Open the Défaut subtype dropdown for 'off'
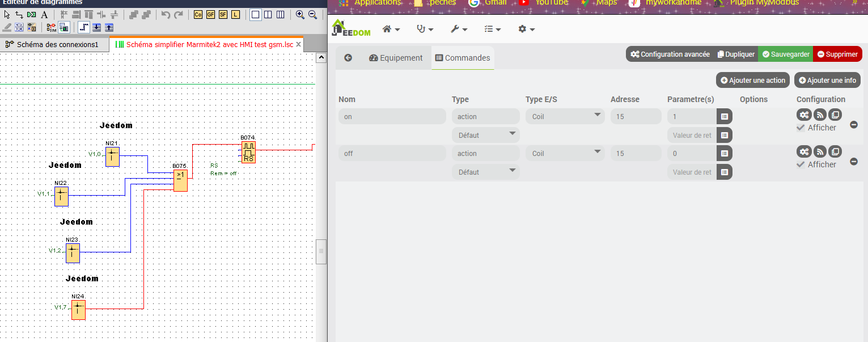The image size is (868, 342). [x=485, y=172]
